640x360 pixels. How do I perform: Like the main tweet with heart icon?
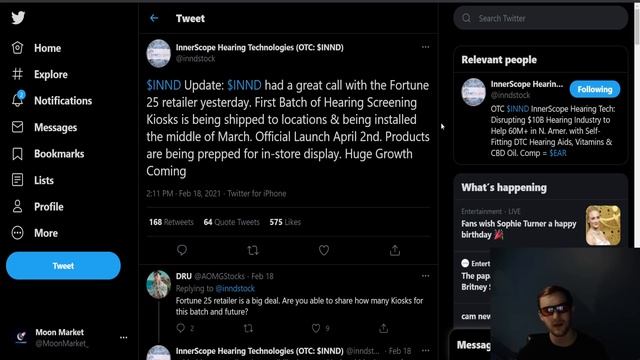click(x=324, y=250)
